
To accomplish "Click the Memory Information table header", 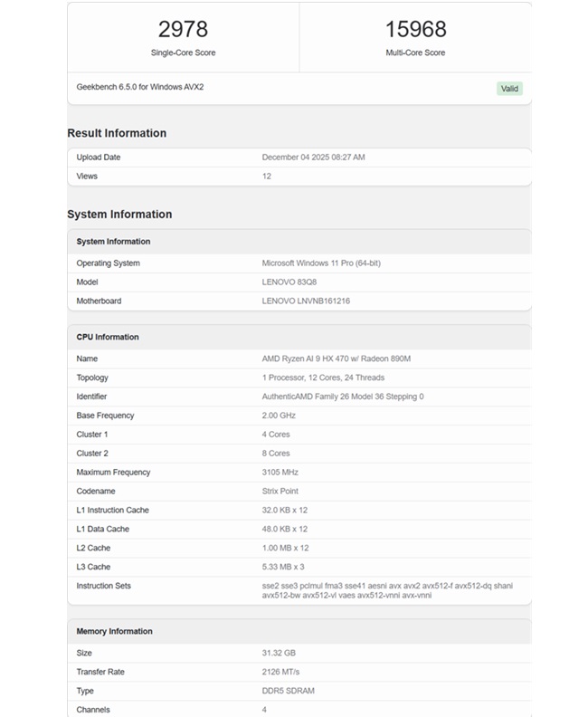I will click(114, 631).
